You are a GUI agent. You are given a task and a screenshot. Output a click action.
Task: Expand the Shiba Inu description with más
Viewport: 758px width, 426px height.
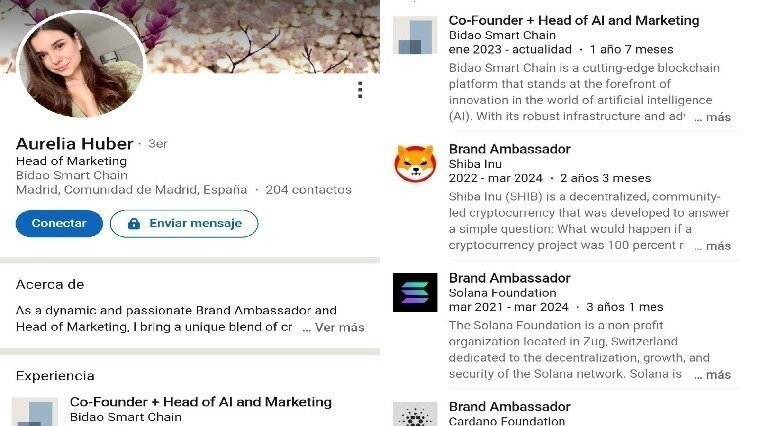(x=718, y=246)
